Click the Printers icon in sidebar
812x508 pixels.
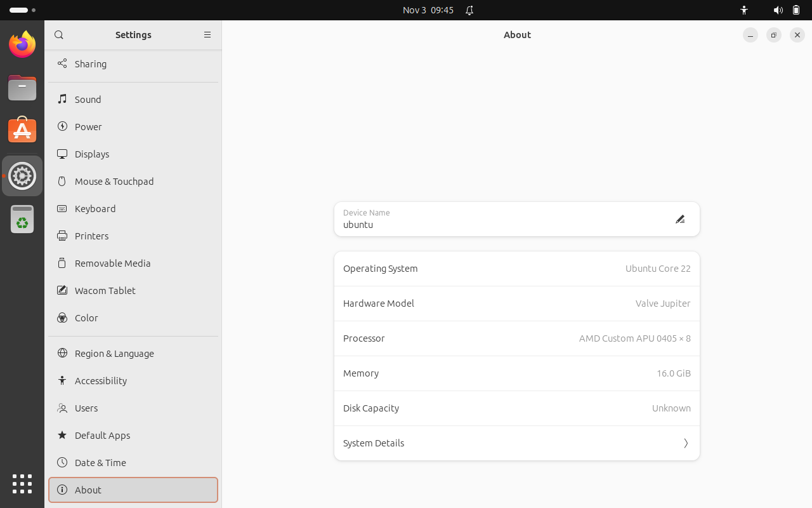tap(62, 236)
